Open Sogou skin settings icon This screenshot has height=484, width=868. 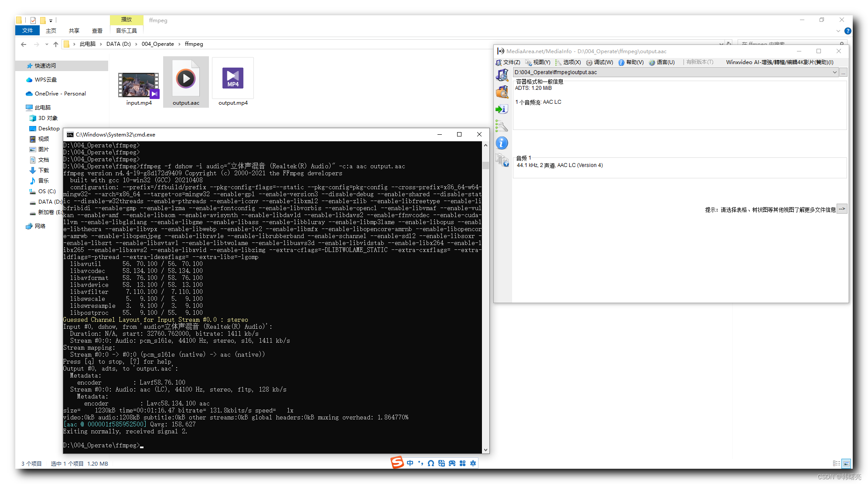(473, 463)
